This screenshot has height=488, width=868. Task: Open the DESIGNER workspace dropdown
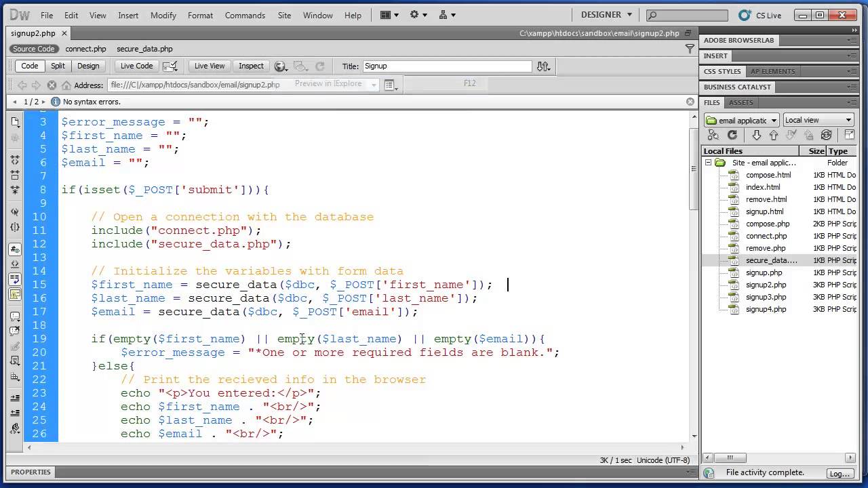coord(606,14)
